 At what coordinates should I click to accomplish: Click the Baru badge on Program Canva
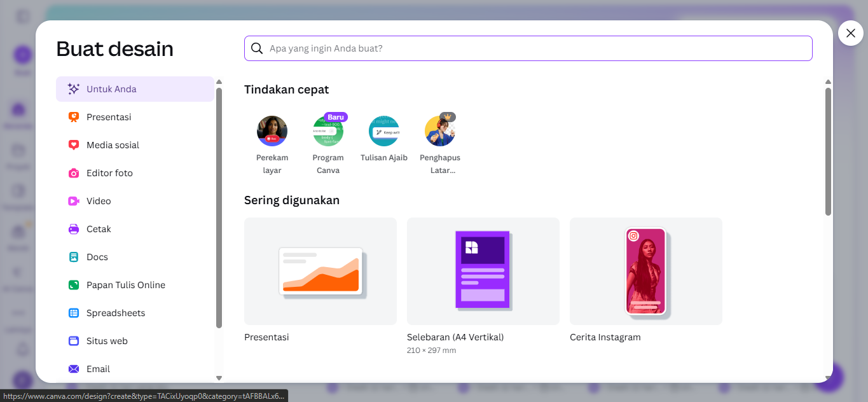(336, 117)
